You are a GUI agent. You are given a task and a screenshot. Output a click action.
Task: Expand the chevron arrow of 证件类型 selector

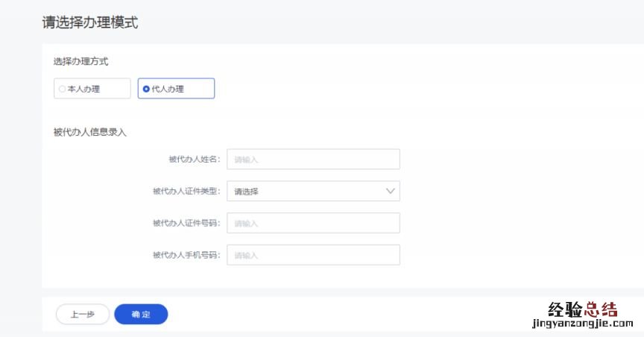tap(391, 192)
